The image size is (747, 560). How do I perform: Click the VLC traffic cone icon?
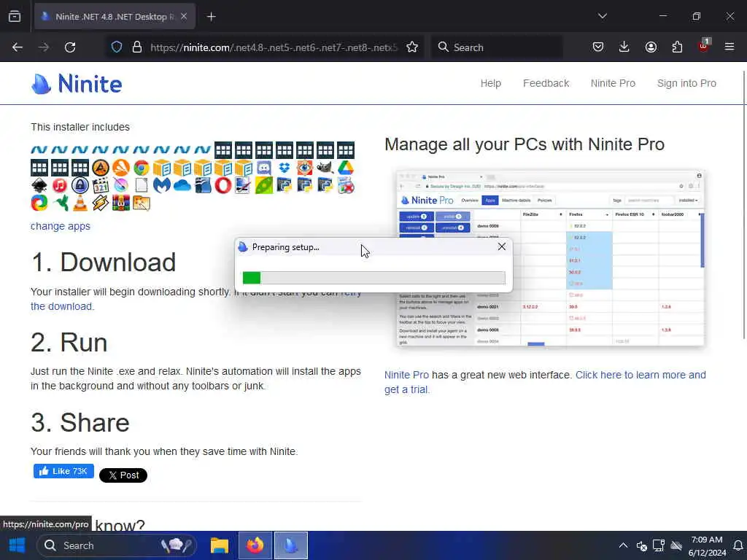(x=80, y=203)
